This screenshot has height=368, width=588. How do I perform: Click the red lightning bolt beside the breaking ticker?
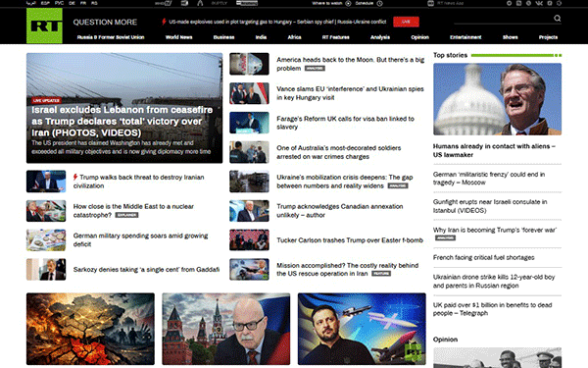164,22
